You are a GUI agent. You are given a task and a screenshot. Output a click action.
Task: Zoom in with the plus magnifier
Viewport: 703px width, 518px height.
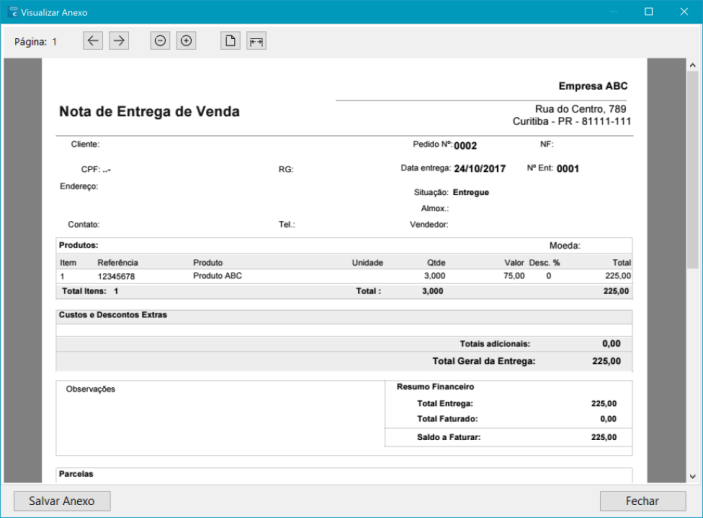pyautogui.click(x=186, y=41)
